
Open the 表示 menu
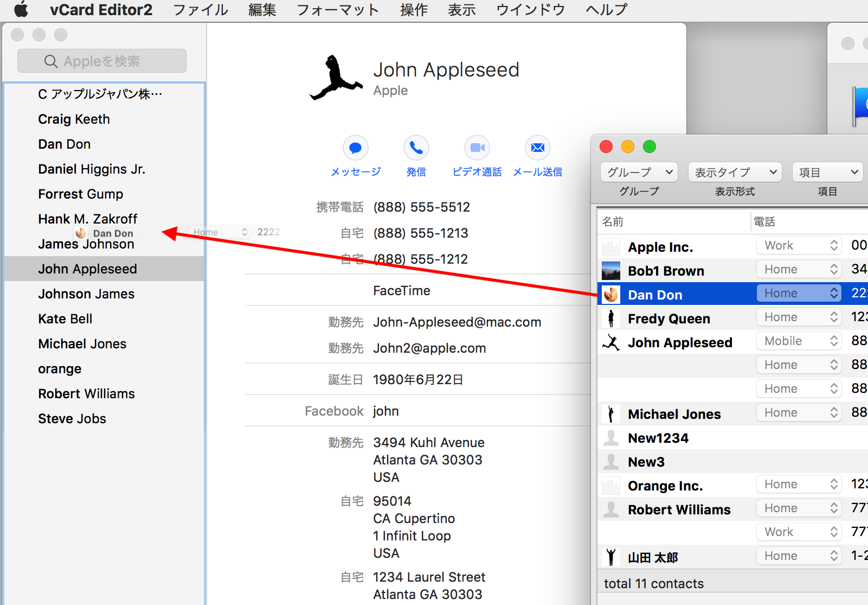click(462, 10)
